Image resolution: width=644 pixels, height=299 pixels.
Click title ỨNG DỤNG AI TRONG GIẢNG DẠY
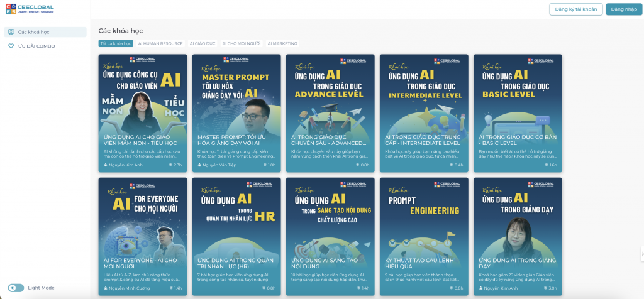(518, 263)
